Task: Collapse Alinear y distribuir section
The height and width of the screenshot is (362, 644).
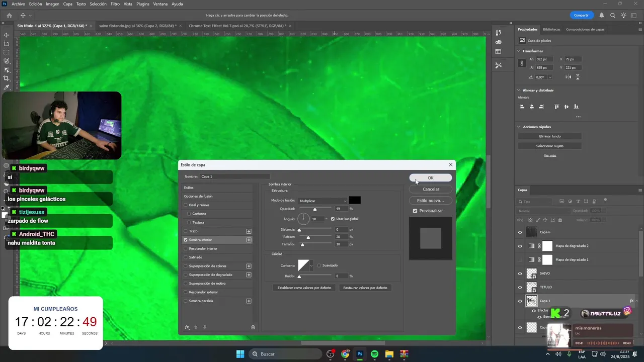Action: click(519, 90)
